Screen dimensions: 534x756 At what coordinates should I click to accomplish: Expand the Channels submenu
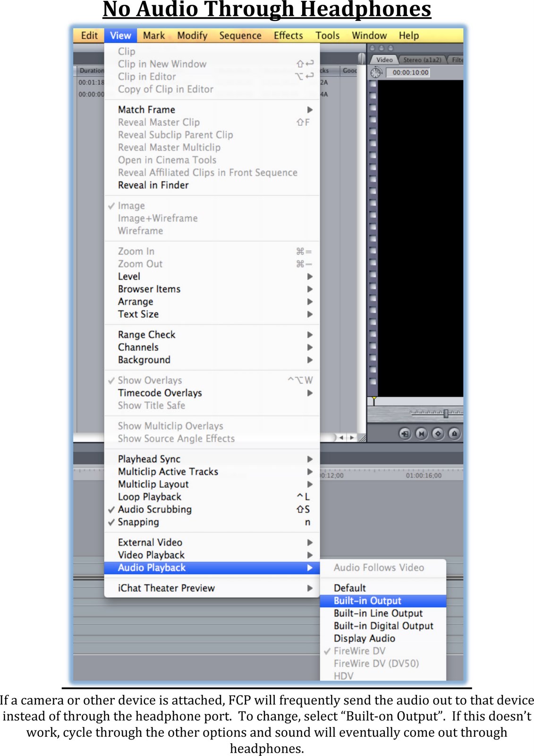click(x=212, y=347)
